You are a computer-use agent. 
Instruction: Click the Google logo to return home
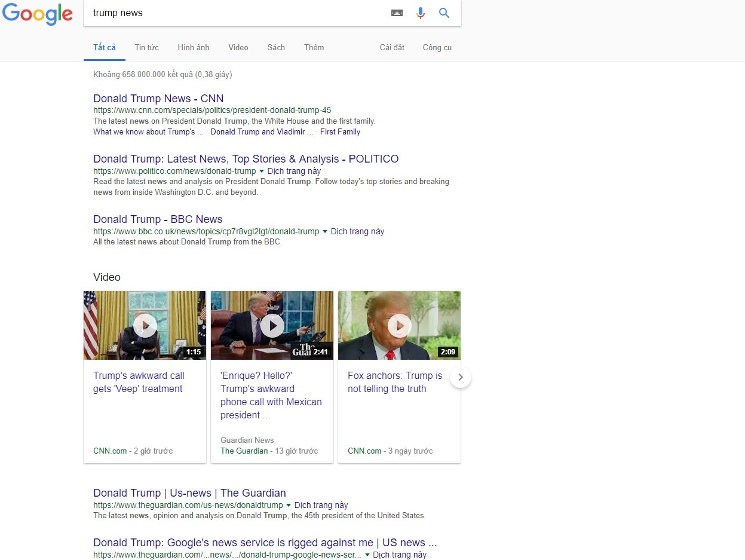coord(38,15)
